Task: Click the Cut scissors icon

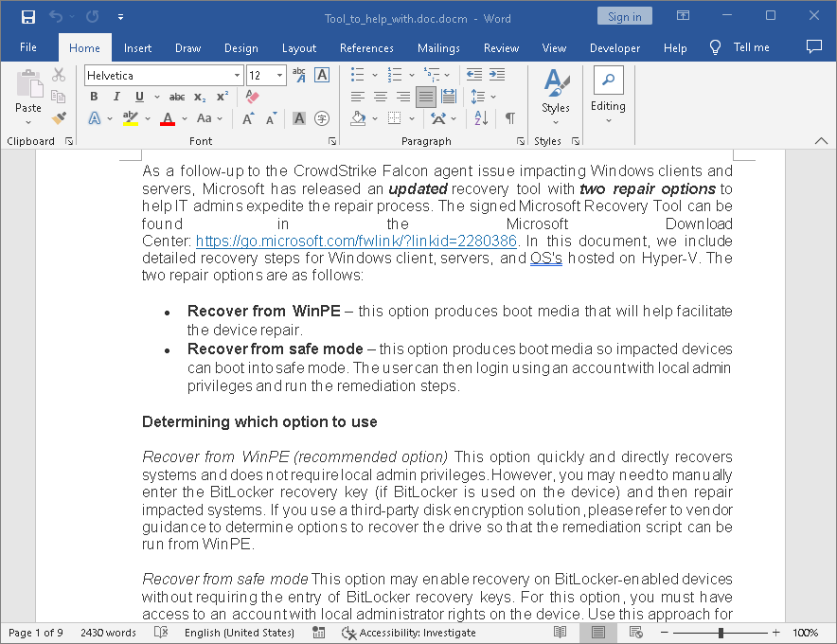Action: coord(59,75)
